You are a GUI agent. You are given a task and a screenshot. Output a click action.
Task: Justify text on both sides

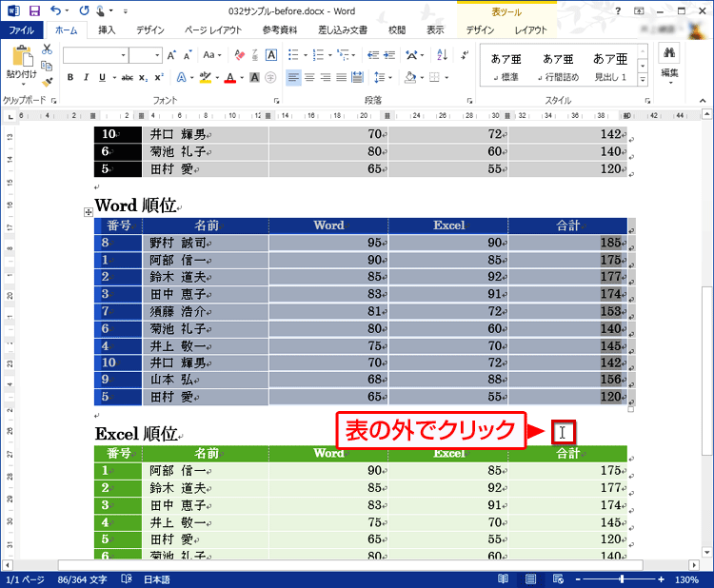tap(342, 78)
